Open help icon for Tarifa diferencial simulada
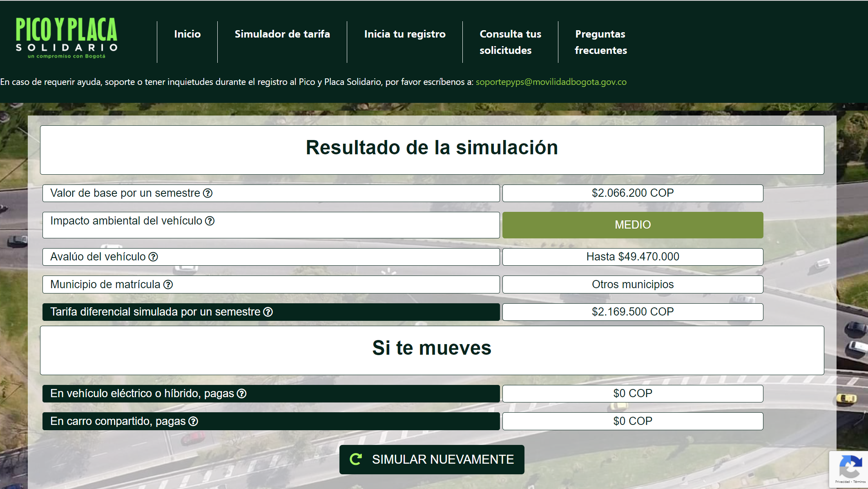 point(268,312)
